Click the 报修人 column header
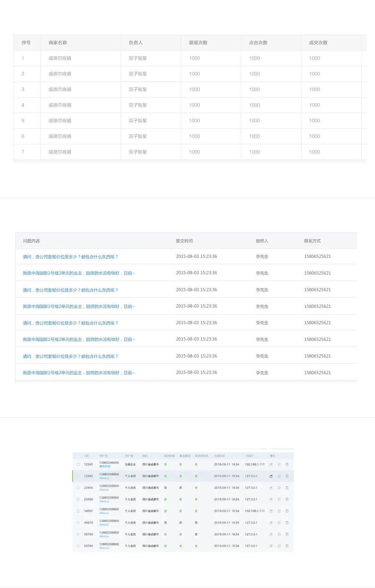The image size is (375, 588). tap(262, 241)
